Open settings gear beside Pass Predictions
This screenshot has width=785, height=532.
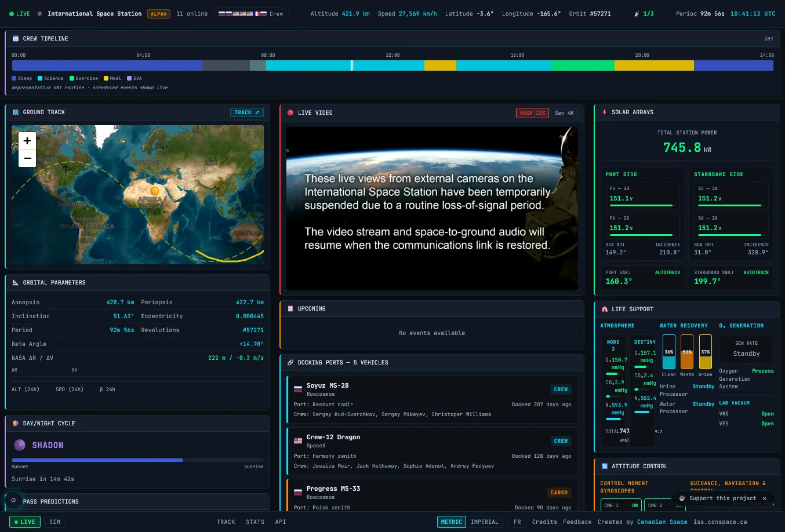[x=13, y=500]
